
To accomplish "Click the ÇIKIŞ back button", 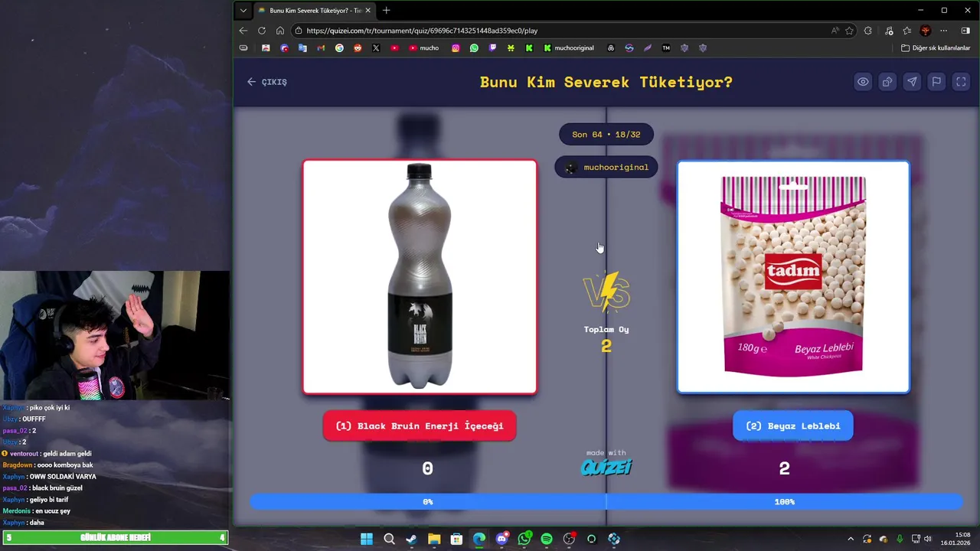I will tap(266, 82).
